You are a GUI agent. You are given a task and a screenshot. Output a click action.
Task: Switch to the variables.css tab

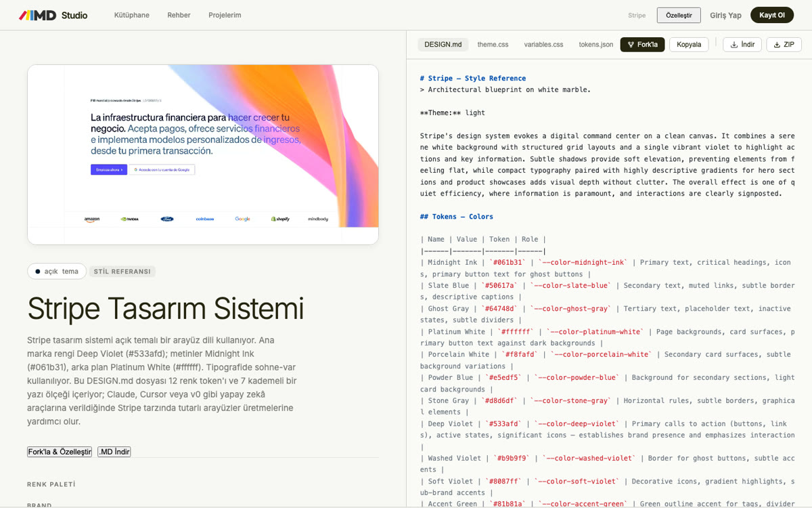543,45
